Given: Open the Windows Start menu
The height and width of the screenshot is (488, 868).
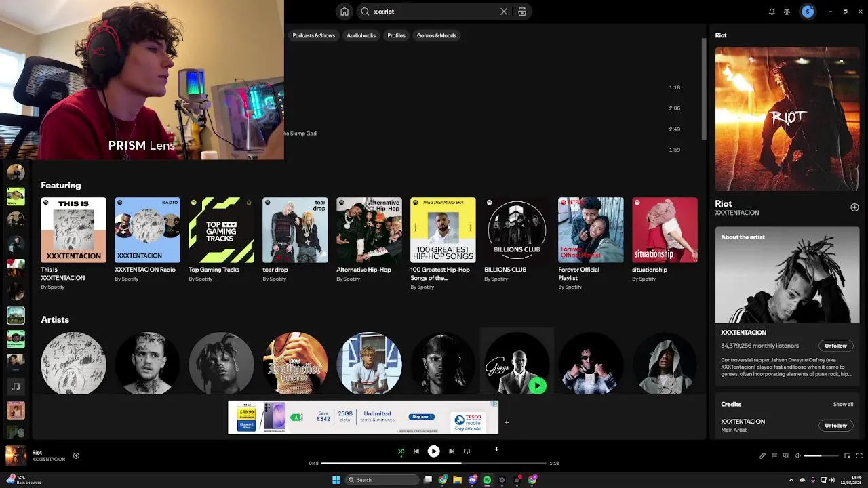Looking at the screenshot, I should [336, 480].
